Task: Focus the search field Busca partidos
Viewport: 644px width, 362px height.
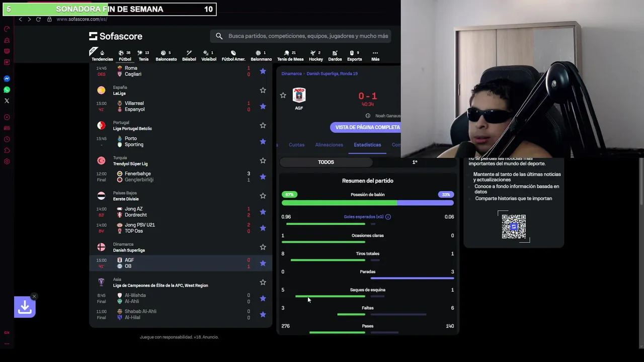Action: coord(308,36)
